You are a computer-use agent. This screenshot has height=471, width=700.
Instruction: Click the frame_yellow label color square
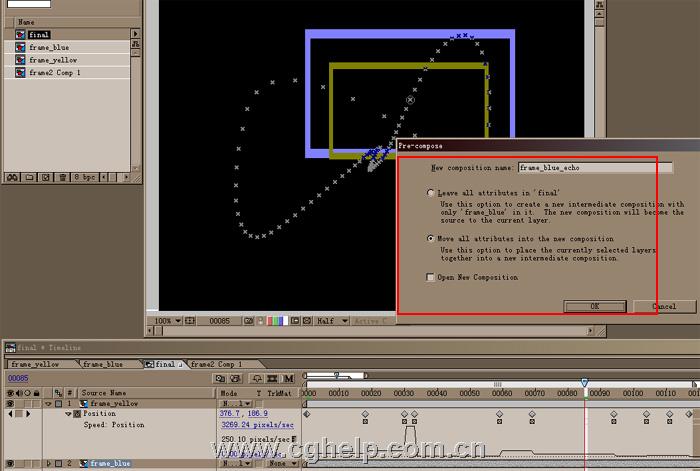point(58,404)
